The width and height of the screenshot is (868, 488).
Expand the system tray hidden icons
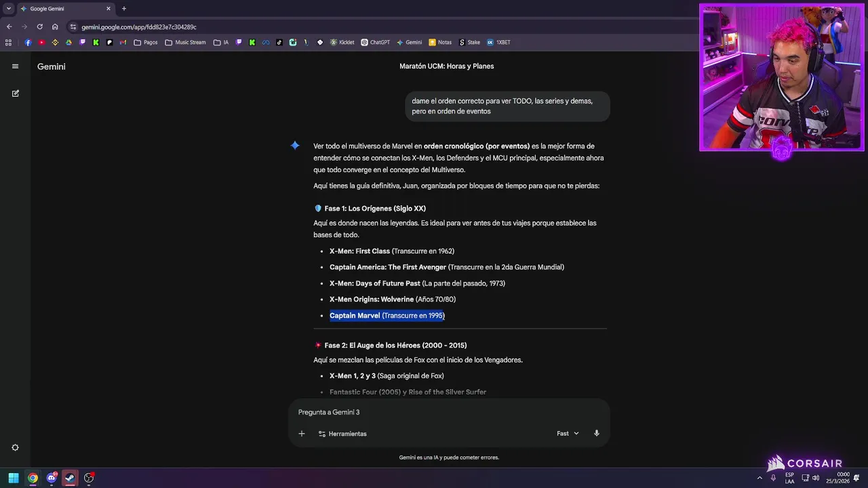tap(759, 478)
